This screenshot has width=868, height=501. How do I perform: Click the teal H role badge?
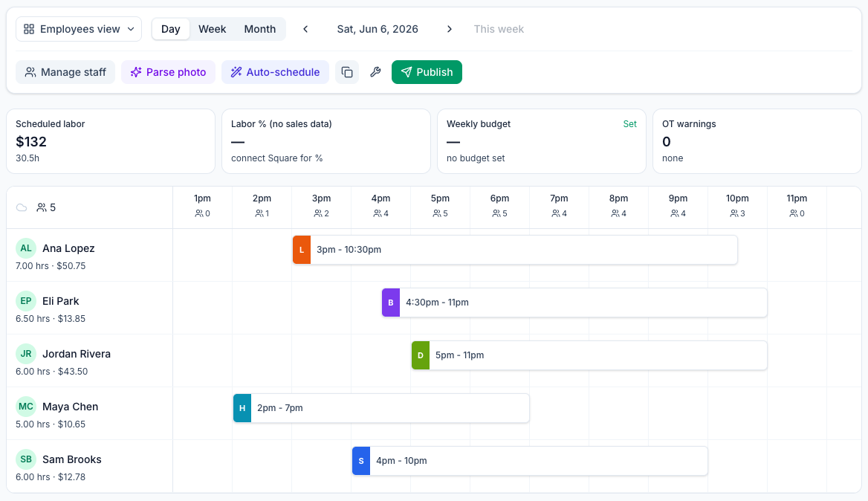click(x=242, y=408)
